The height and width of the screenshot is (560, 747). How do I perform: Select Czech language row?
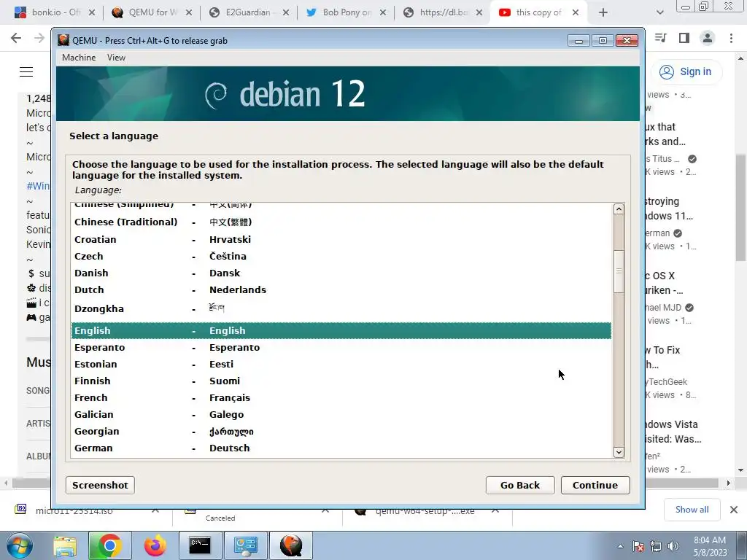[341, 256]
